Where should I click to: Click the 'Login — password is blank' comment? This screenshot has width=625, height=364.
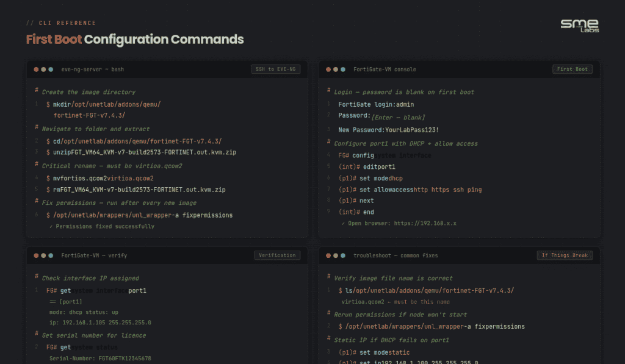(x=404, y=92)
